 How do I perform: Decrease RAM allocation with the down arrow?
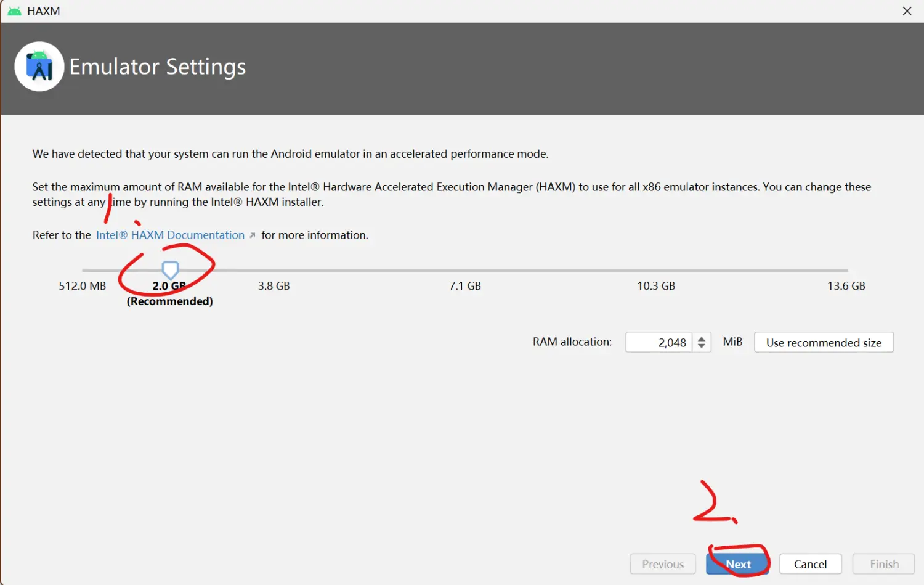(702, 346)
